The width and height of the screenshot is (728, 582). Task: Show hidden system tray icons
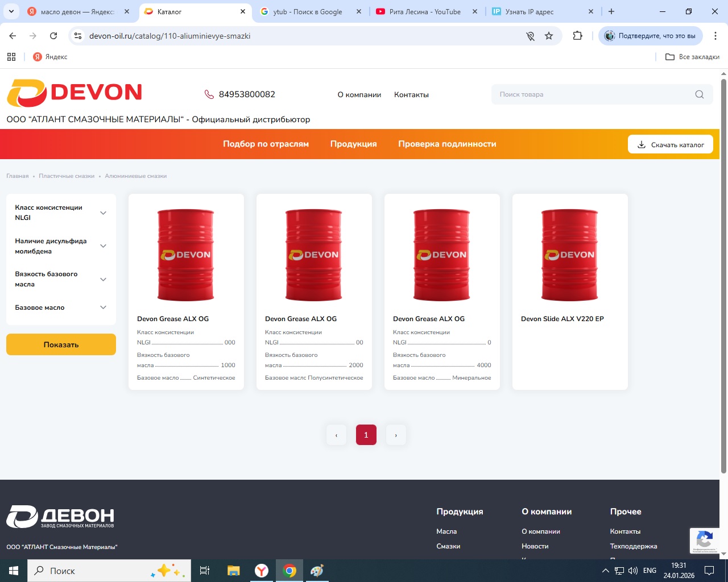tap(606, 571)
